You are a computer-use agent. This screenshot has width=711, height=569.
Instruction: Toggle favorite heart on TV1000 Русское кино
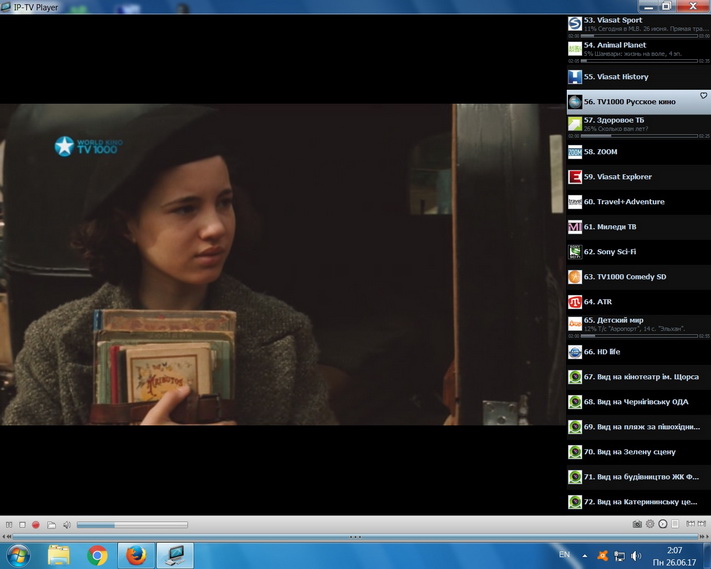[703, 96]
